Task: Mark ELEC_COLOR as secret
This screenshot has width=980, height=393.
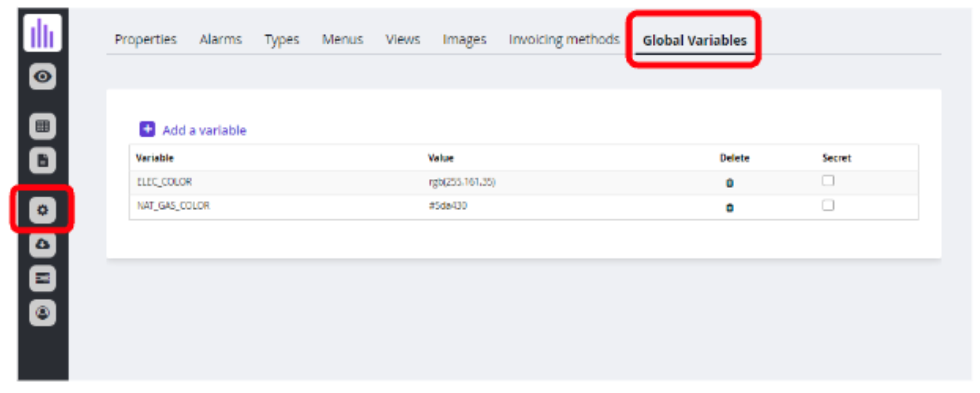Action: [828, 181]
